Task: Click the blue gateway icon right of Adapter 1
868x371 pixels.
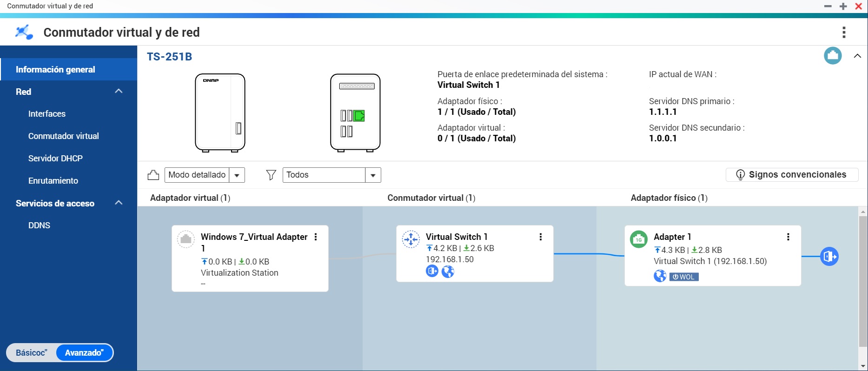Action: tap(829, 257)
